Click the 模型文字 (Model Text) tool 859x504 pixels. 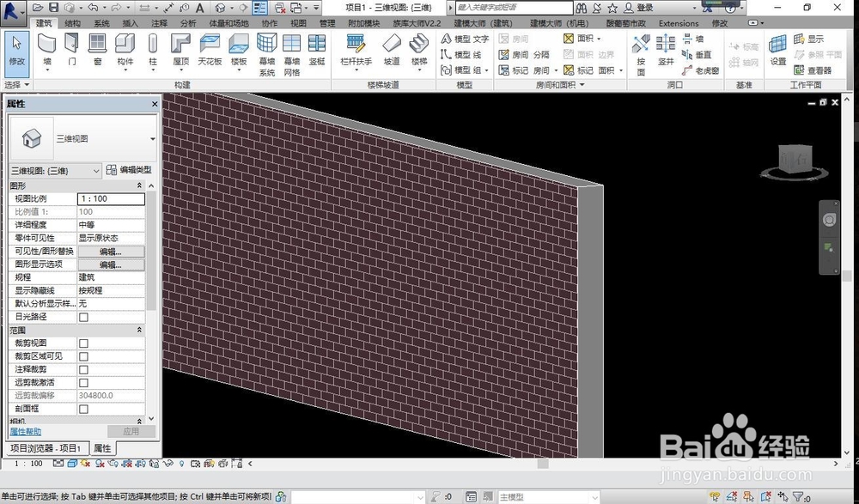465,39
